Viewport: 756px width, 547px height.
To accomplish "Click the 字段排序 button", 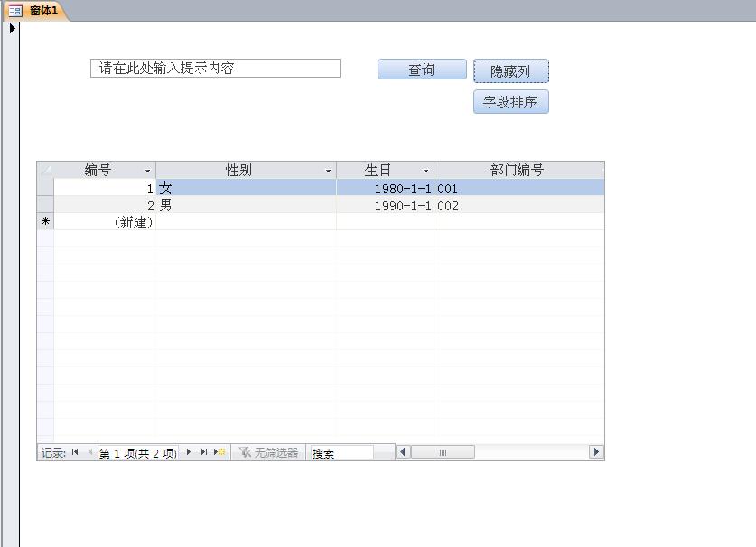I will tap(511, 102).
